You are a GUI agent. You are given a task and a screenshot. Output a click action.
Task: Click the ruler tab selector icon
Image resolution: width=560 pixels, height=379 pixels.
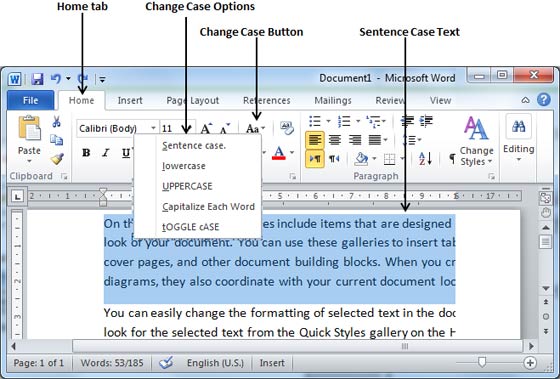17,196
